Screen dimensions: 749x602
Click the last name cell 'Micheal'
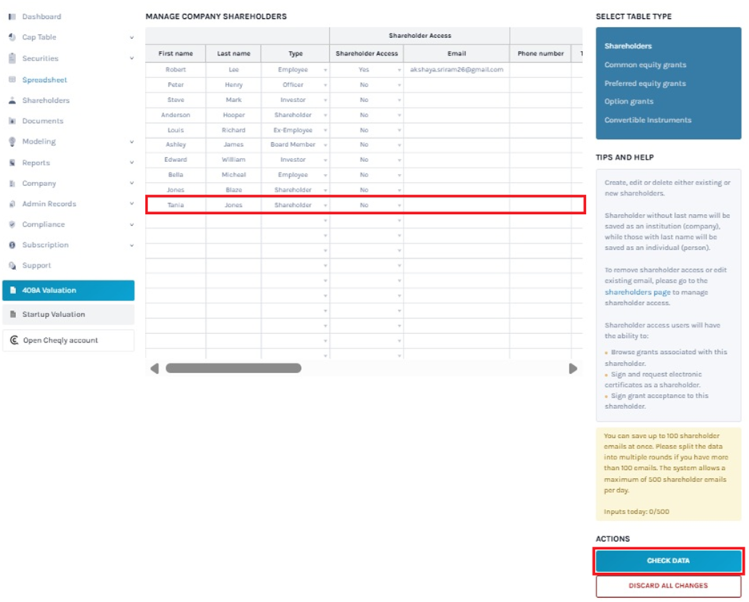tap(234, 175)
